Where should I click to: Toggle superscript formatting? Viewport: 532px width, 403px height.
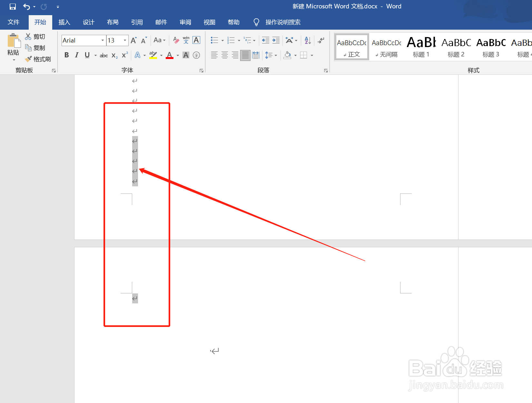pos(125,55)
